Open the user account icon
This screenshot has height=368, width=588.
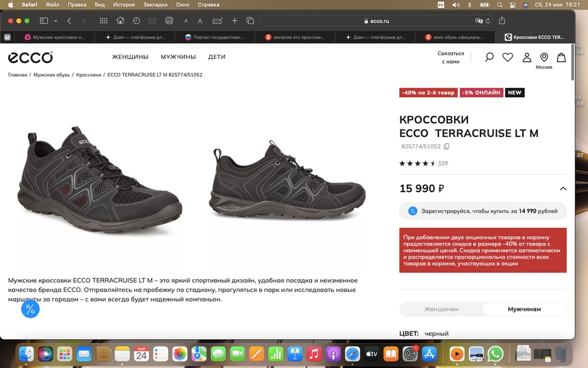tap(526, 57)
